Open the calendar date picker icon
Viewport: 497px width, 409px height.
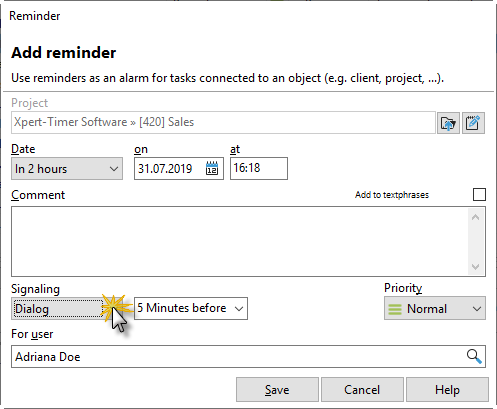click(212, 168)
